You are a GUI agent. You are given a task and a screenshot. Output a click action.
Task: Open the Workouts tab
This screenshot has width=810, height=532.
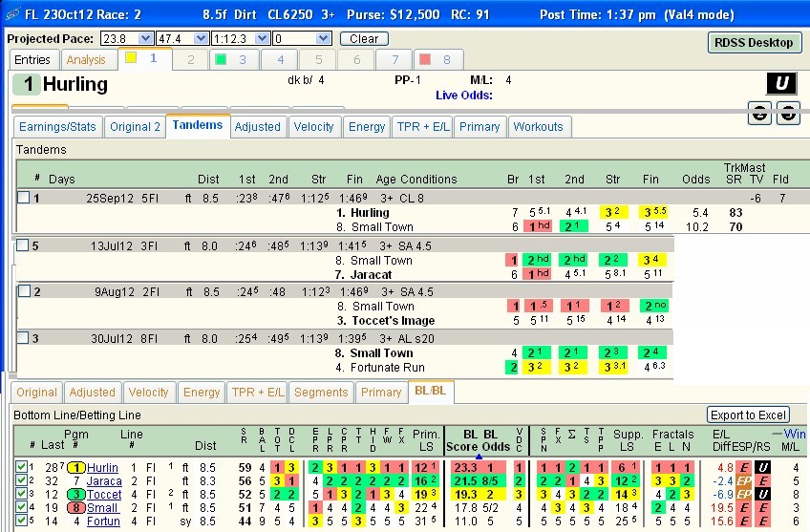(x=539, y=127)
